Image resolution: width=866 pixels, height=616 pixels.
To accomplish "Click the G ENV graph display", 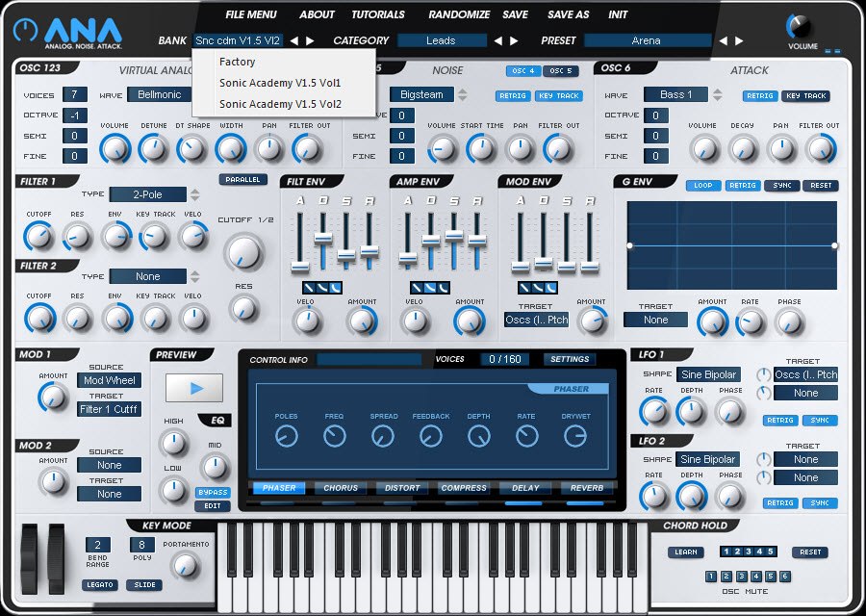I will coord(732,245).
